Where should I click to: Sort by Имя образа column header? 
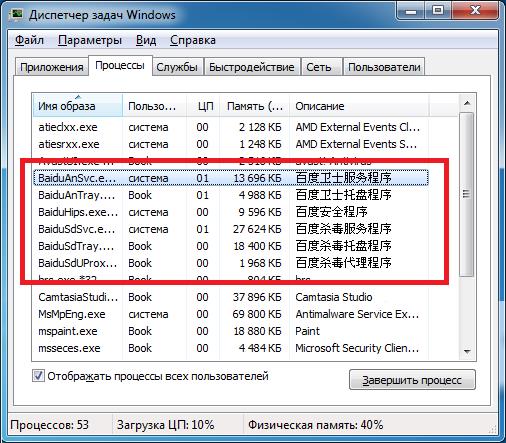(77, 106)
